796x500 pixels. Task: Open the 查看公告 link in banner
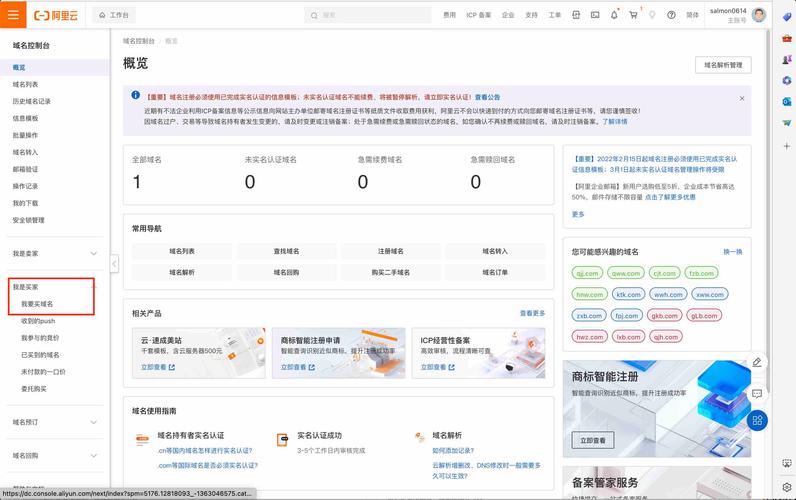coord(487,97)
